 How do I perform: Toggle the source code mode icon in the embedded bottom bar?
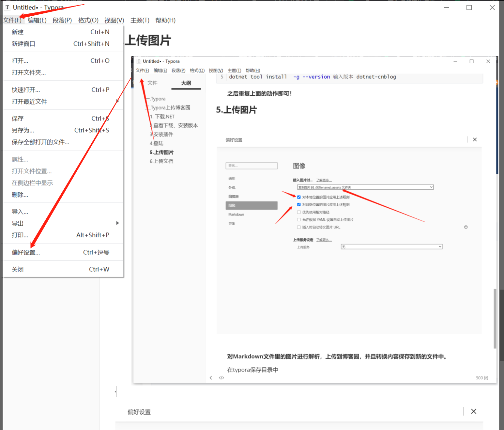[x=221, y=378]
